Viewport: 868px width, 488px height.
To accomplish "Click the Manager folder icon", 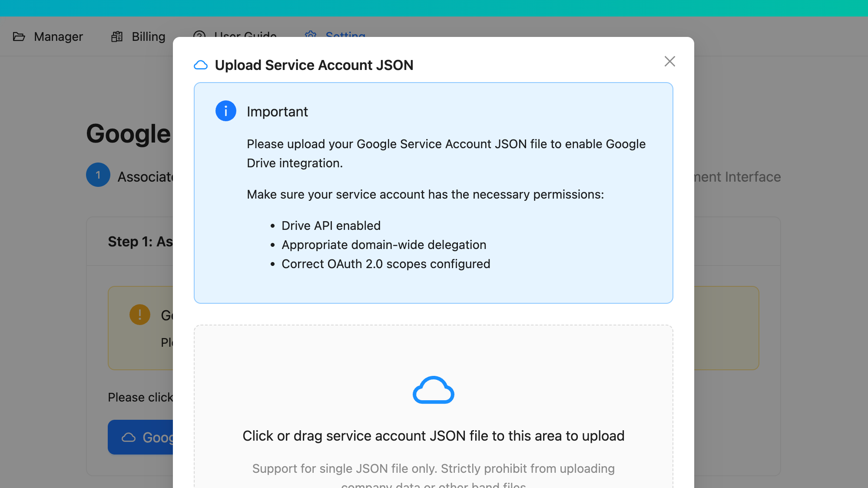I will [19, 37].
